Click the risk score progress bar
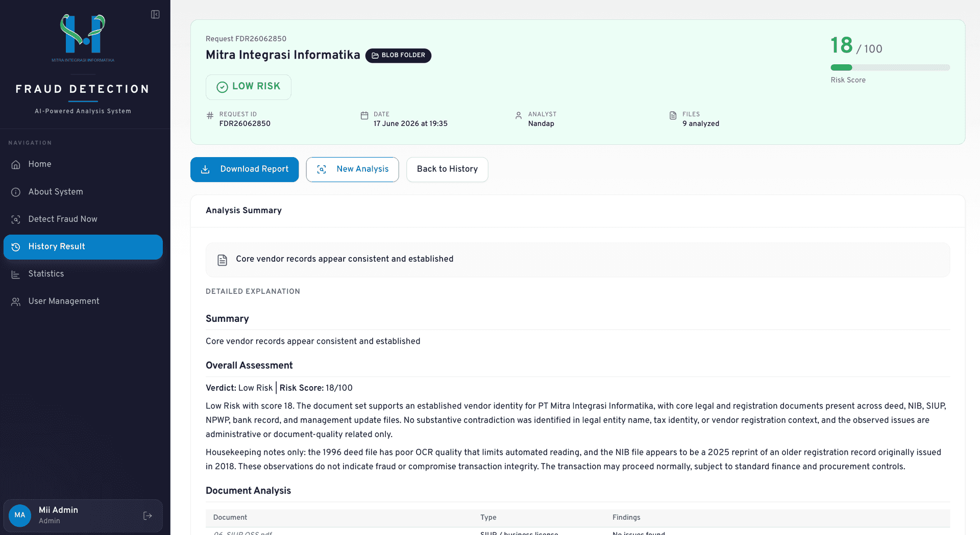This screenshot has height=535, width=980. [x=890, y=67]
